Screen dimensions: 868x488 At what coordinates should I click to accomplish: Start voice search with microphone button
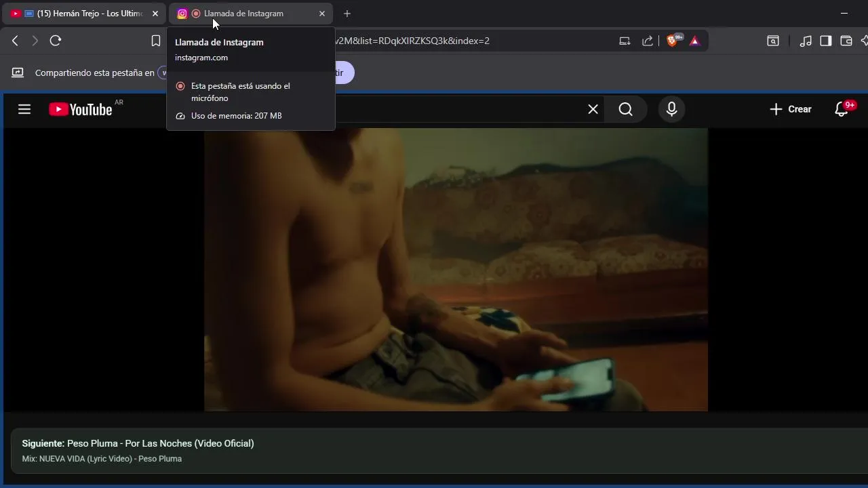click(671, 109)
